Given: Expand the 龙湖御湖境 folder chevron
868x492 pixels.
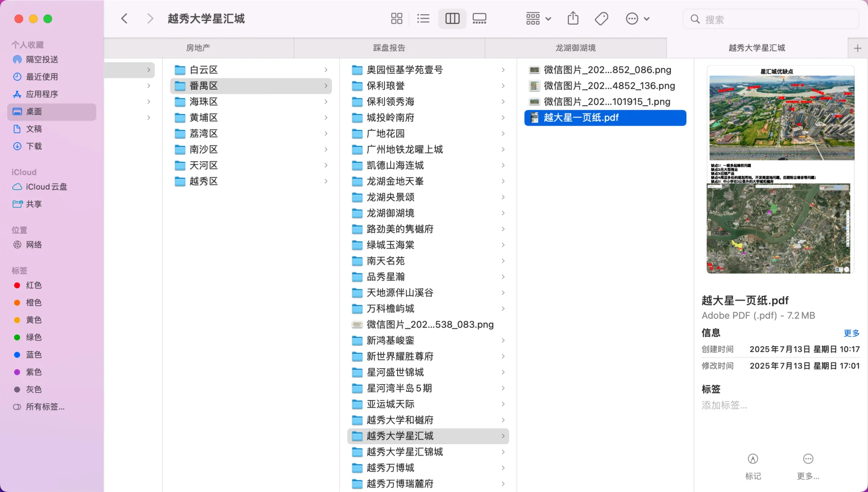Looking at the screenshot, I should point(503,213).
